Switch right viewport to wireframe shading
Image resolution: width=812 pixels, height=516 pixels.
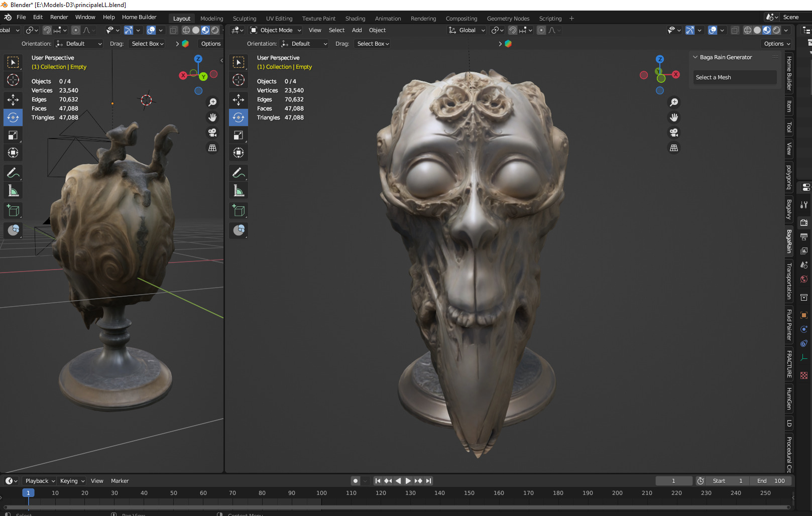point(748,30)
